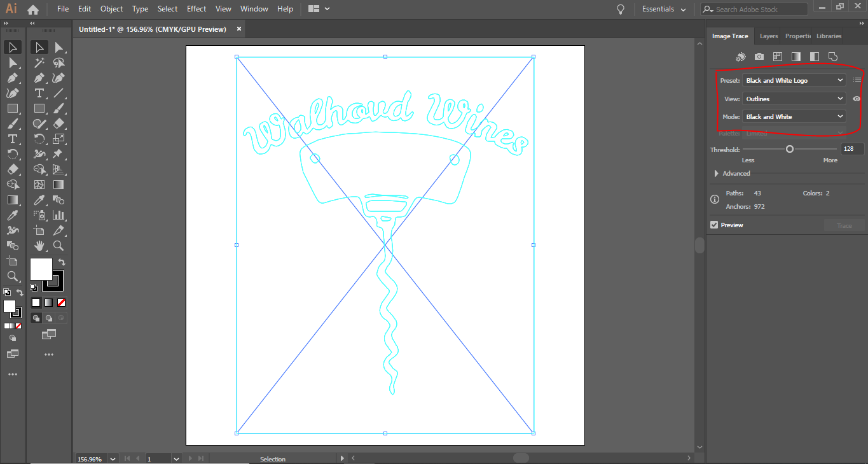The width and height of the screenshot is (868, 464).
Task: Select the Rotate tool
Action: tap(39, 138)
